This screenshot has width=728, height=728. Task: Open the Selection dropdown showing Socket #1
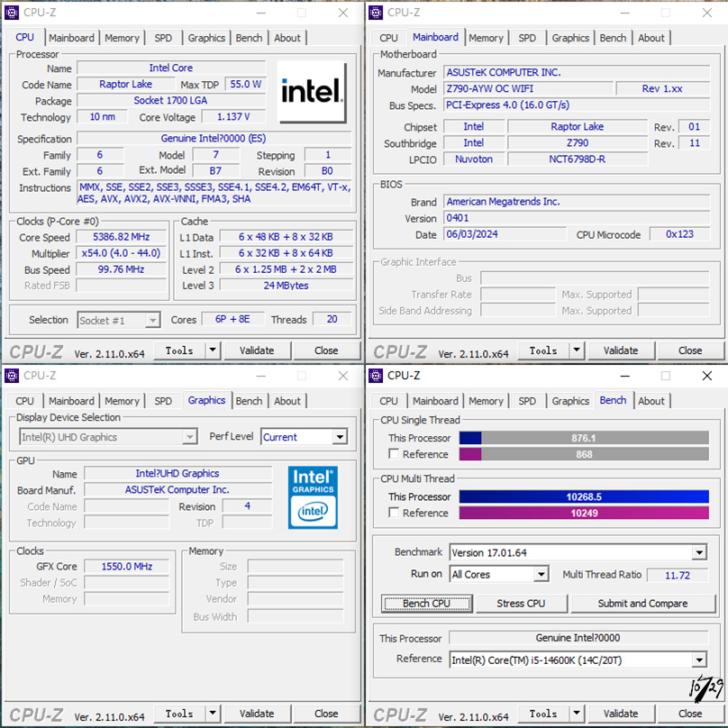coord(118,320)
